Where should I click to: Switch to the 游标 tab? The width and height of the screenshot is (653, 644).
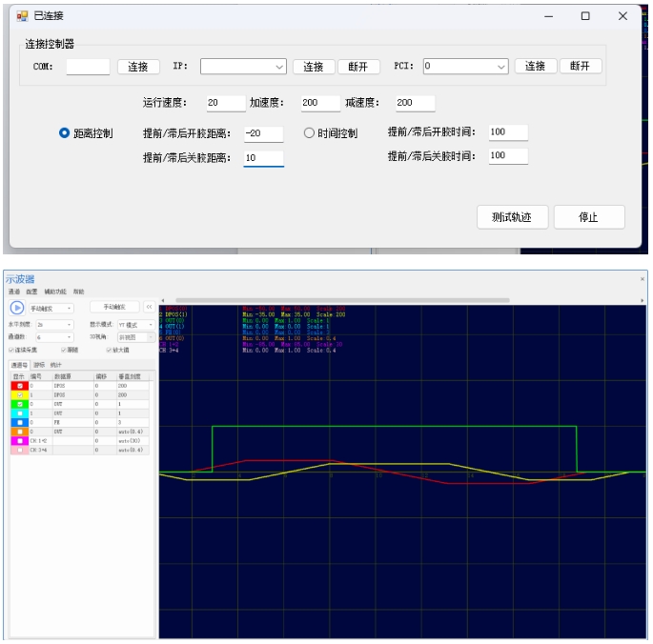coord(39,365)
